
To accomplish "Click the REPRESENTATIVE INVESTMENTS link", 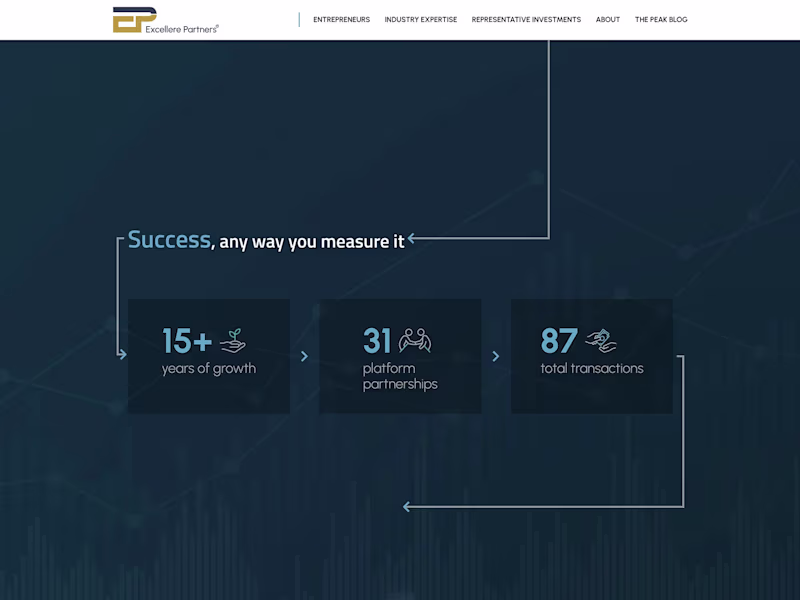I will click(x=526, y=19).
